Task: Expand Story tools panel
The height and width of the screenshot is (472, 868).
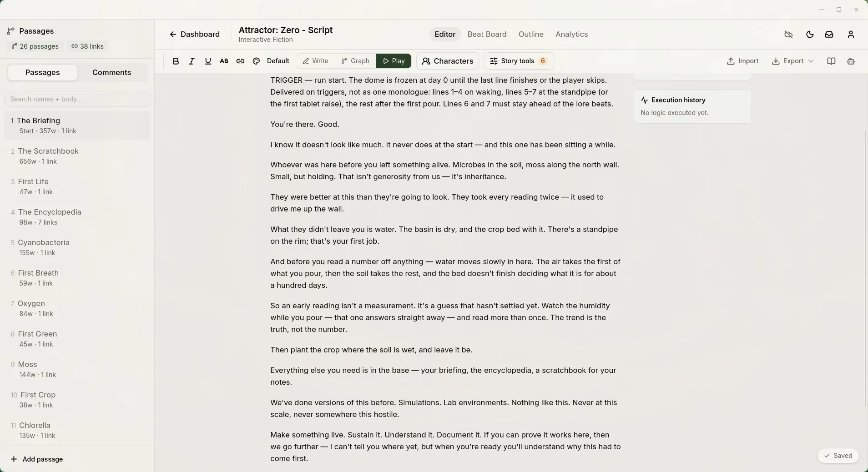Action: 519,61
